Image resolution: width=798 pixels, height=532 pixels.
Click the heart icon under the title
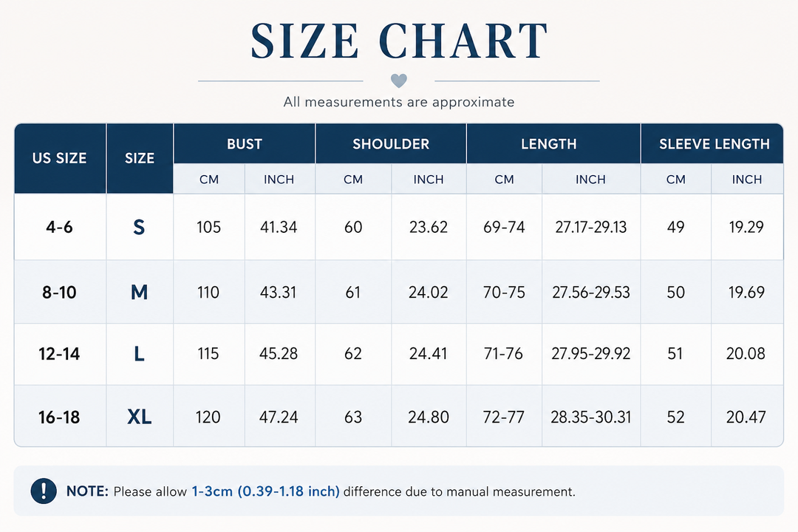pyautogui.click(x=398, y=81)
